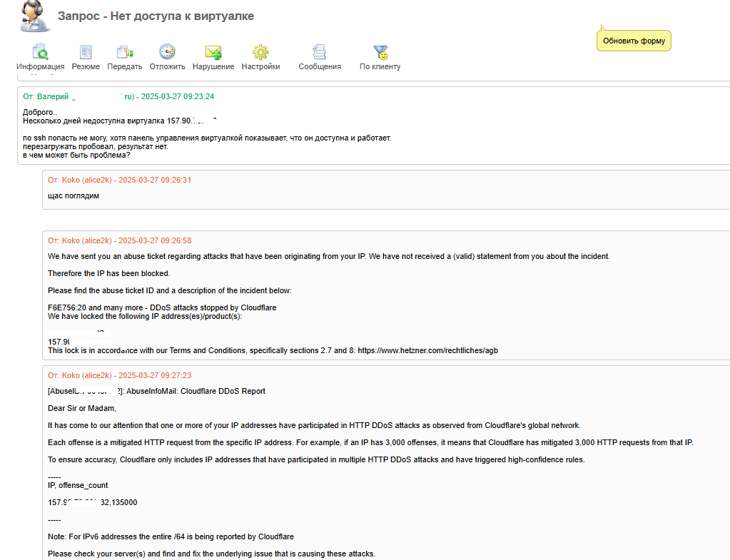Click the line 'Please check your server(s)'
This screenshot has height=560, width=730.
[x=211, y=554]
